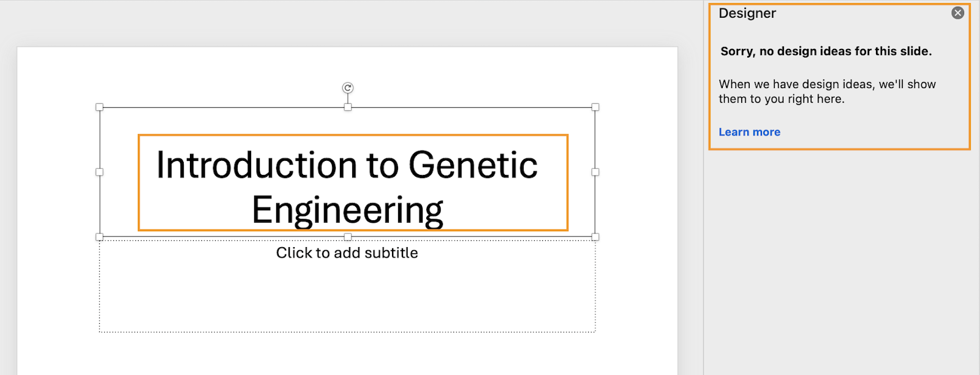Viewport: 980px width, 375px height.
Task: Click the word "Engineering" in the title
Action: pyautogui.click(x=347, y=210)
